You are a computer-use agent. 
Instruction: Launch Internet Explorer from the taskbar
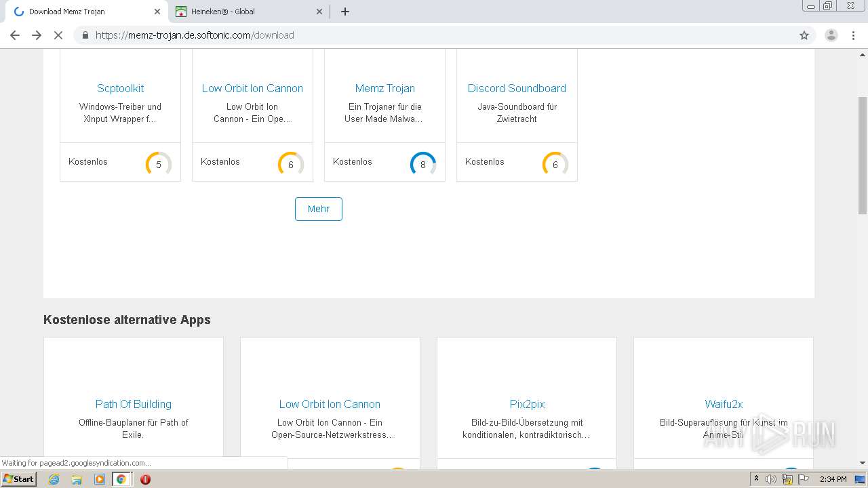[x=54, y=479]
